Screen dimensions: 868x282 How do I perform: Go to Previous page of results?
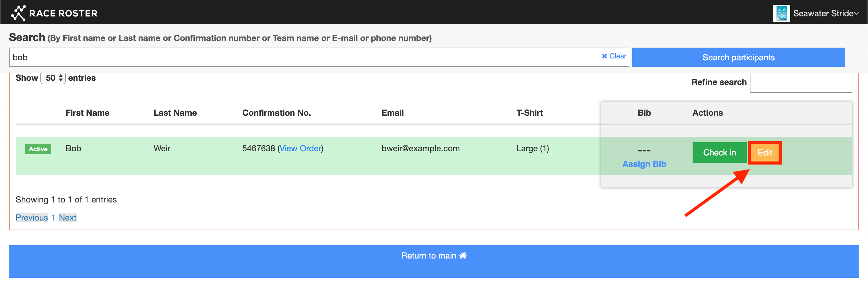point(32,218)
